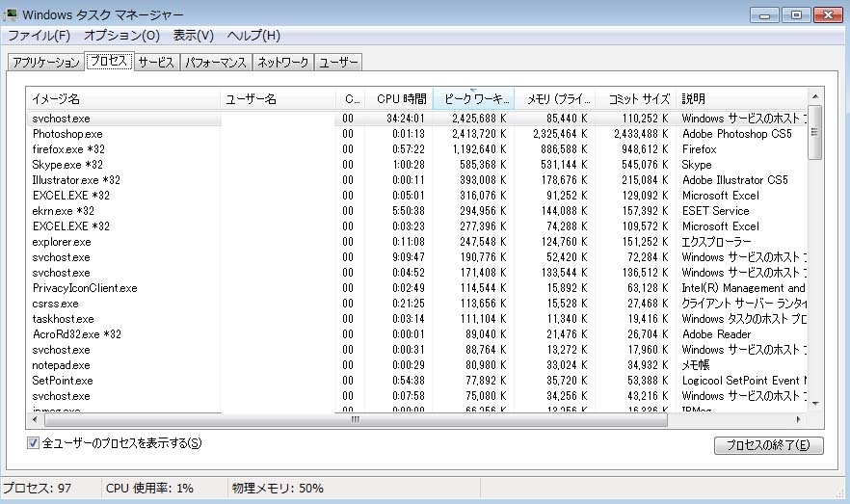Screen dimensions: 850x504
Task: Sort by メモリ (プライベート) column header
Action: 555,99
